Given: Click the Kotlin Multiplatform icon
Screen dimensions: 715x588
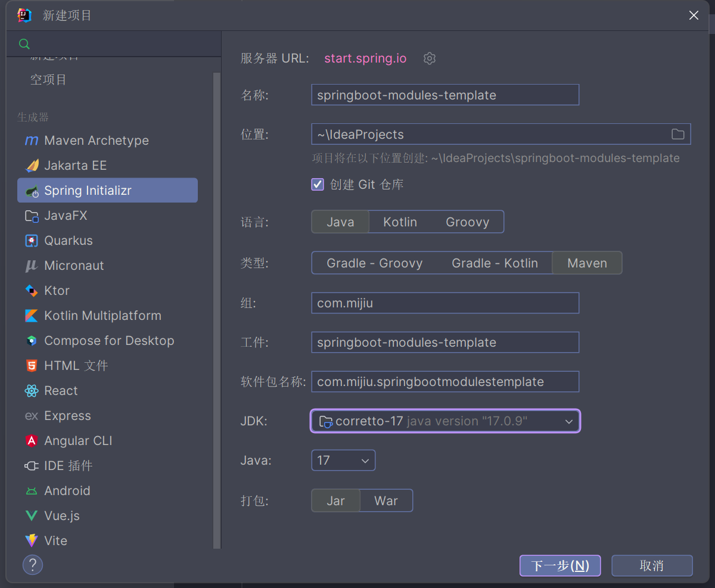Looking at the screenshot, I should 32,316.
